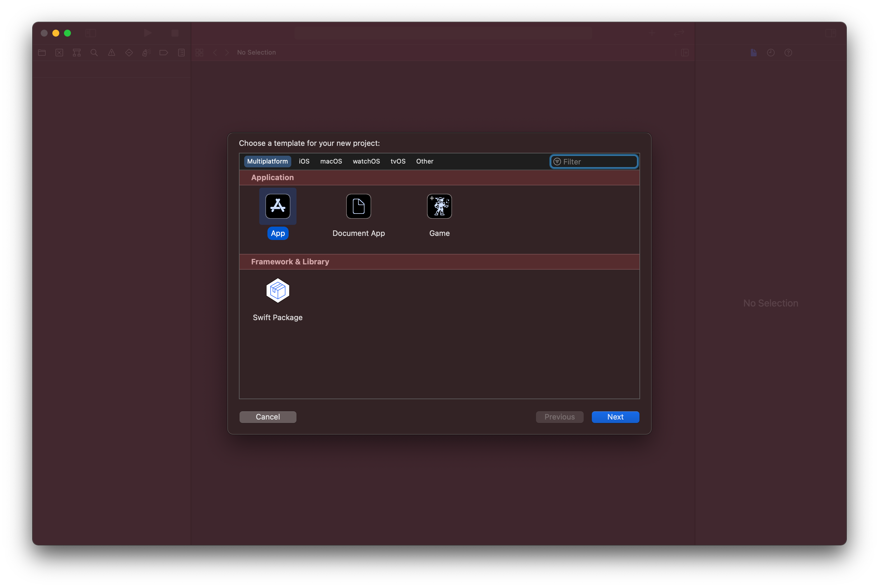879x588 pixels.
Task: Pick the Swift Package template icon
Action: [x=278, y=290]
